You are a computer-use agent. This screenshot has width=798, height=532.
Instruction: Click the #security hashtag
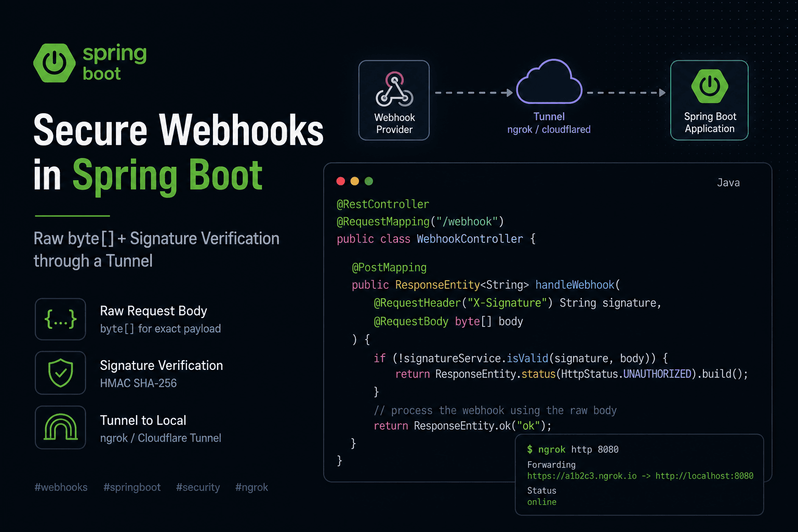(198, 487)
